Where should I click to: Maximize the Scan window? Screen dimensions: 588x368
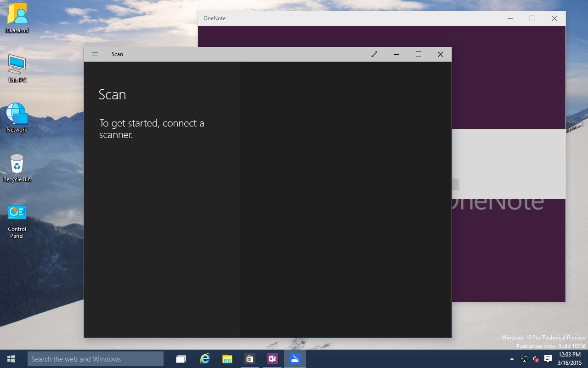[x=418, y=54]
